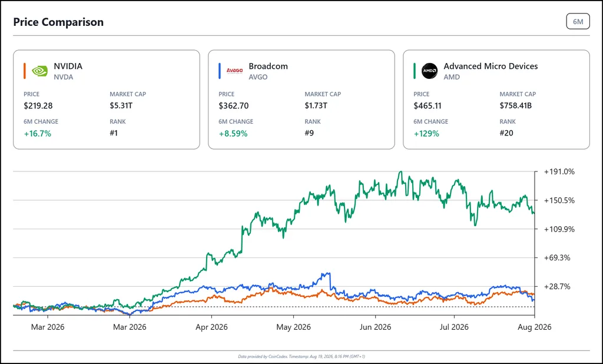Viewport: 603px width, 364px height.
Task: Click the +69.3% axis label
Action: coord(557,258)
